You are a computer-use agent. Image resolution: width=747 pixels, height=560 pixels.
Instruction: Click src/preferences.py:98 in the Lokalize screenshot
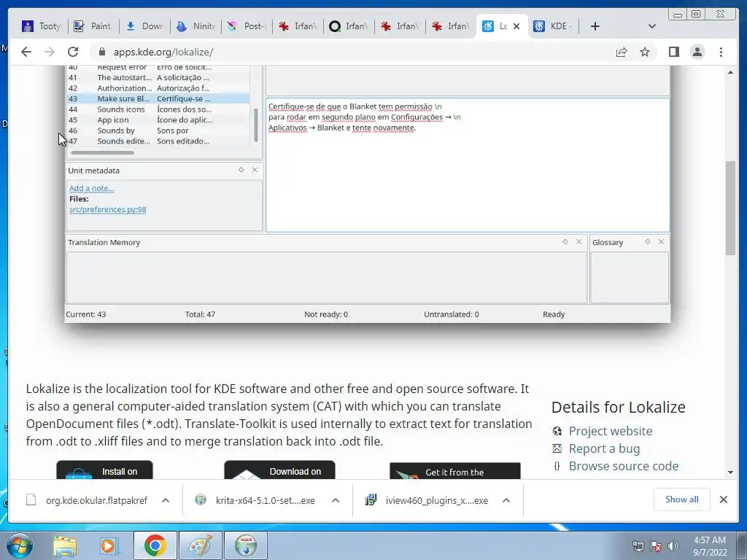108,209
